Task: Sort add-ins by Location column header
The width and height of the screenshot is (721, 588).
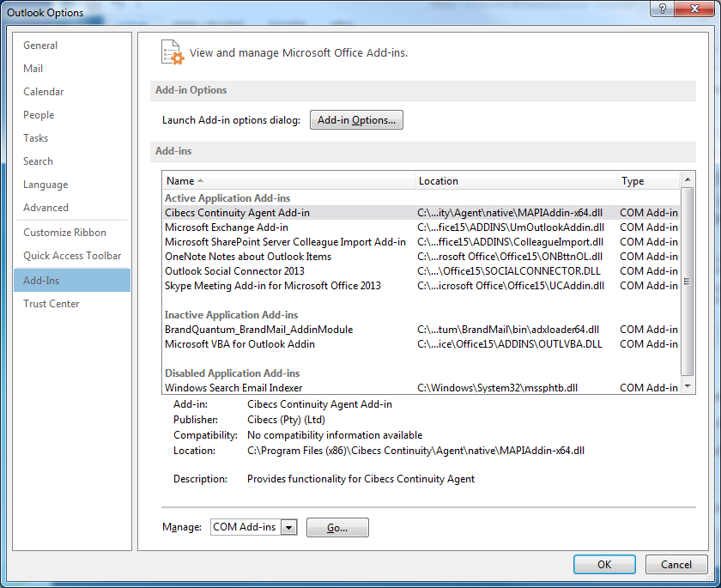Action: (516, 181)
